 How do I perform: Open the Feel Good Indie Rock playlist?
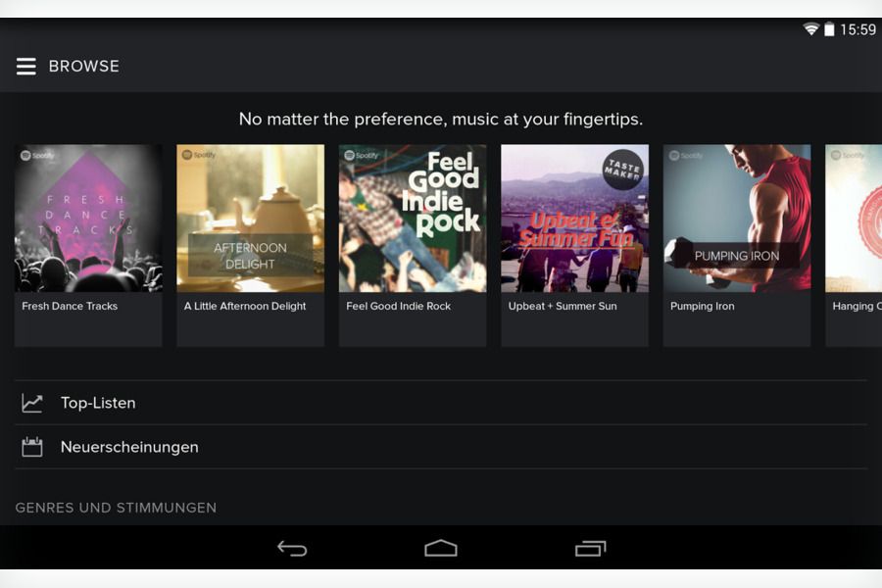coord(412,218)
